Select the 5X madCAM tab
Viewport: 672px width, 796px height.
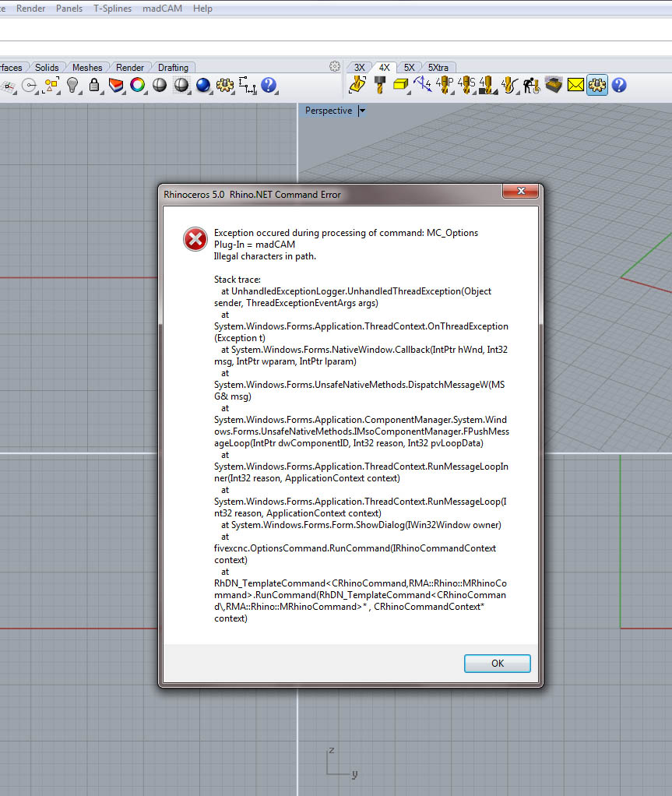pyautogui.click(x=409, y=68)
